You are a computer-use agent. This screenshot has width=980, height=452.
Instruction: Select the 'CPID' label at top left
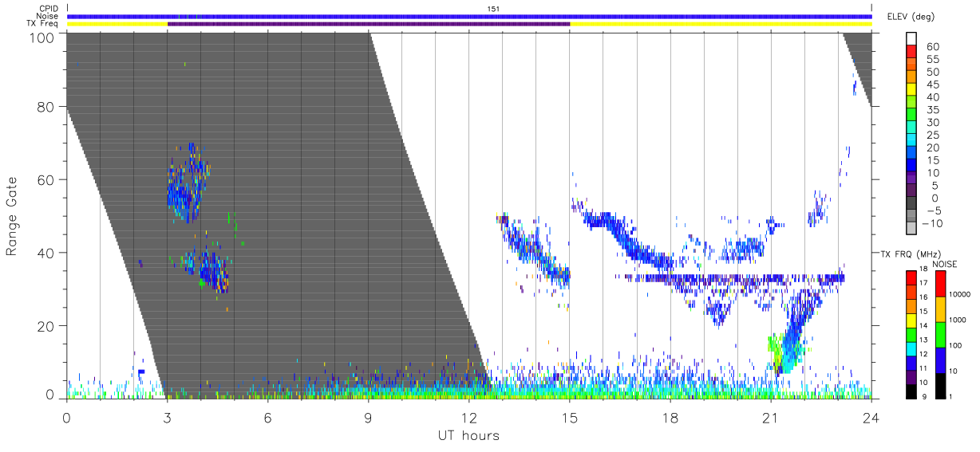[48, 8]
